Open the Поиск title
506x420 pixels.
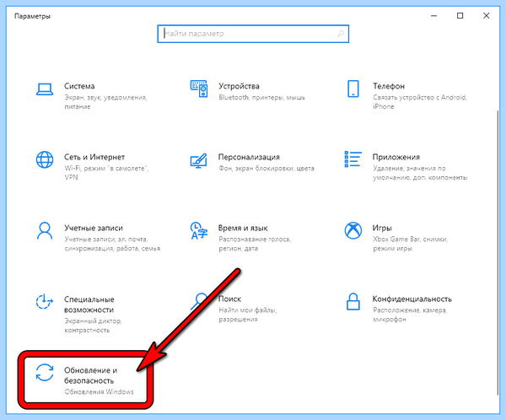[229, 299]
